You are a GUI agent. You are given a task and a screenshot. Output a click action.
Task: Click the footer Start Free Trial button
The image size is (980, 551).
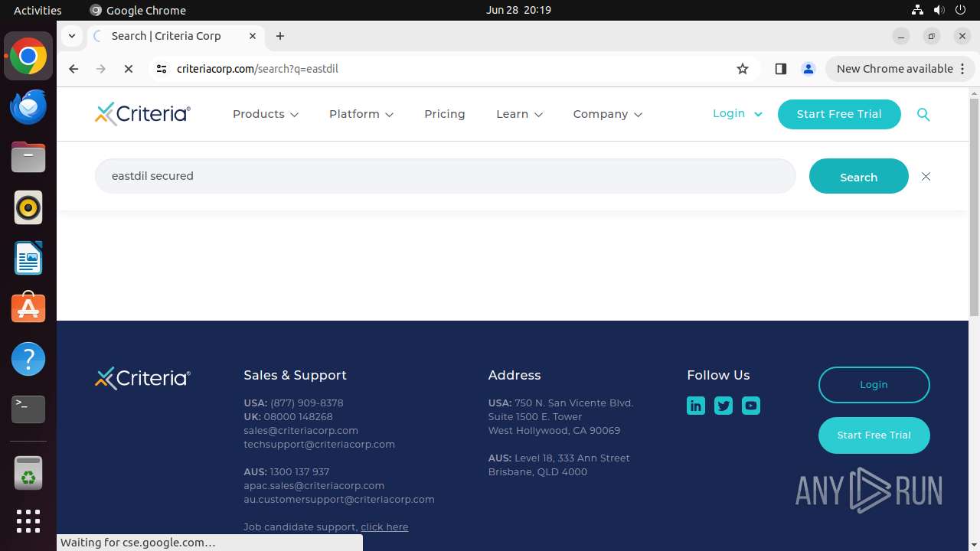pyautogui.click(x=874, y=435)
